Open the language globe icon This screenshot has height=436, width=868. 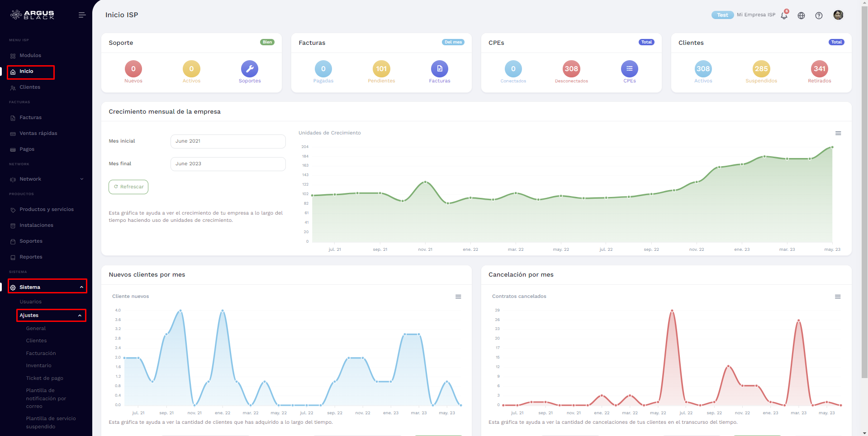tap(801, 15)
